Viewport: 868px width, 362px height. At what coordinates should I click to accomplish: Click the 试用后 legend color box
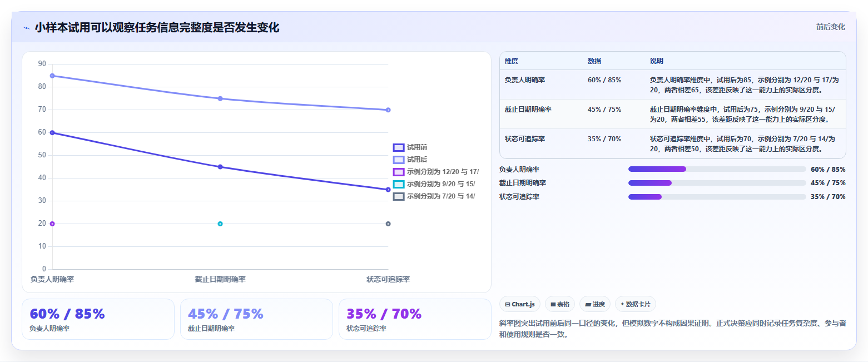coord(399,160)
